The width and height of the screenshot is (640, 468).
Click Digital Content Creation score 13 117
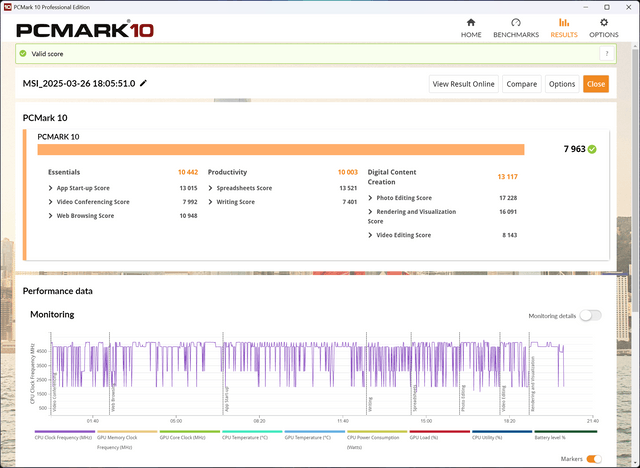point(507,177)
